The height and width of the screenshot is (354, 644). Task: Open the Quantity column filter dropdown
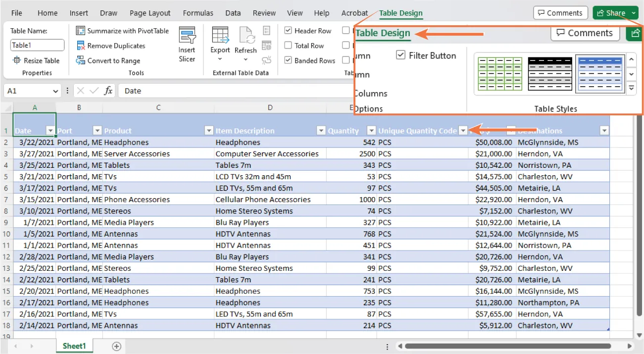coord(371,131)
